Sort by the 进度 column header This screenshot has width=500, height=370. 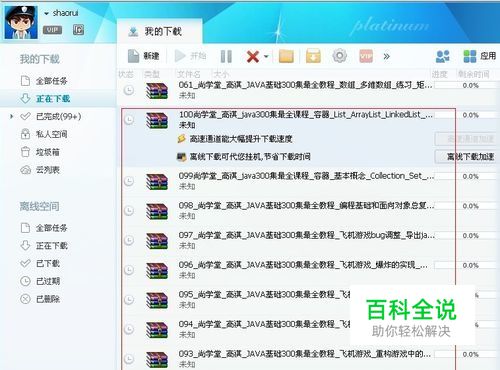pyautogui.click(x=439, y=74)
